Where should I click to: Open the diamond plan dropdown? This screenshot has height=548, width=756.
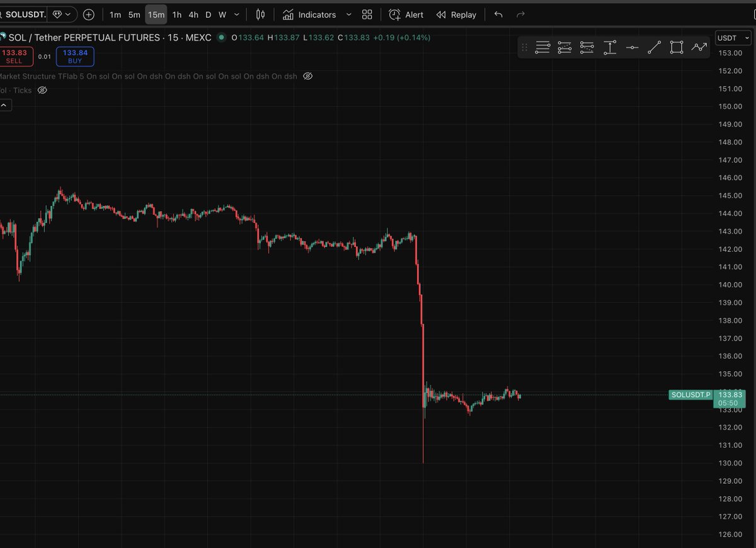coord(63,14)
